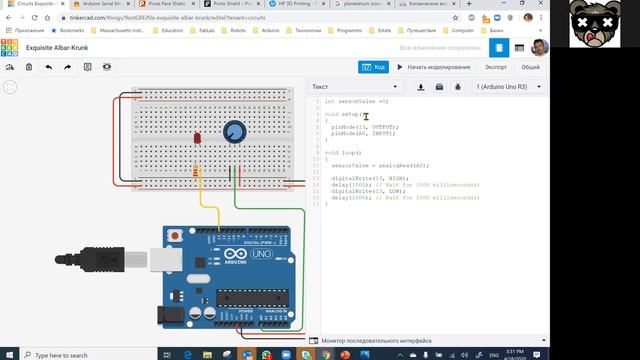Switch to Circuits Exquisite browser tab
This screenshot has height=360, width=640.
tap(35, 4)
